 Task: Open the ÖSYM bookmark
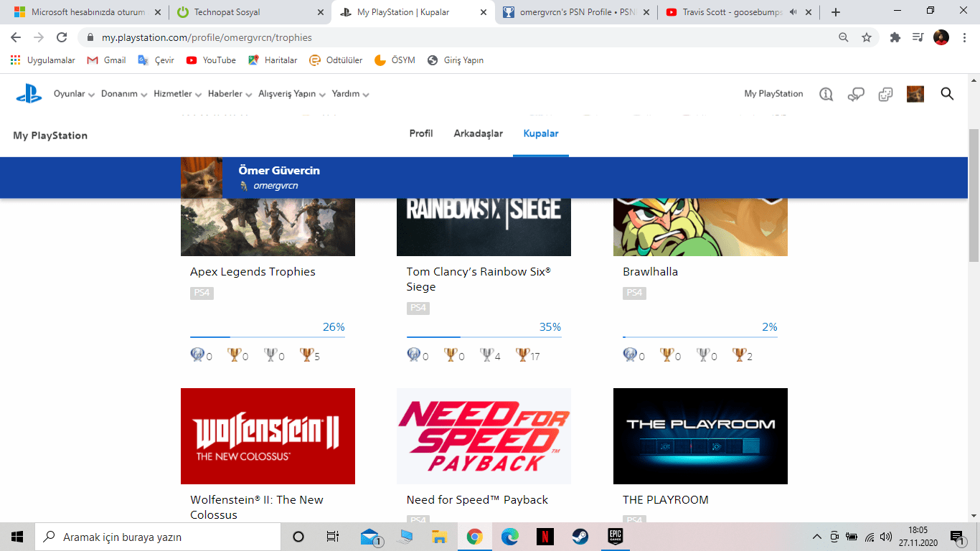point(395,60)
